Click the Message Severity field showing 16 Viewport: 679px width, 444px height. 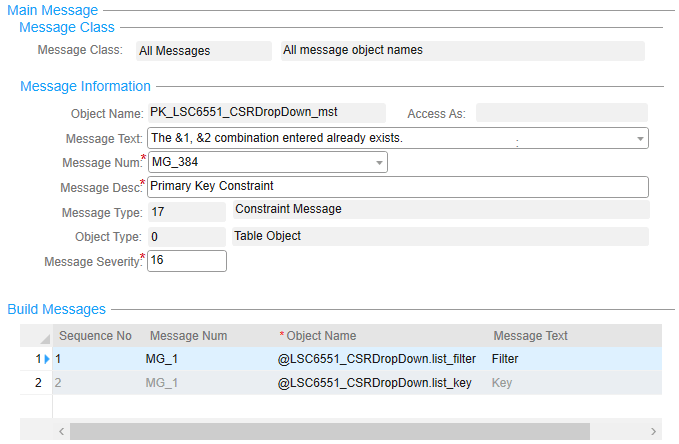click(187, 261)
